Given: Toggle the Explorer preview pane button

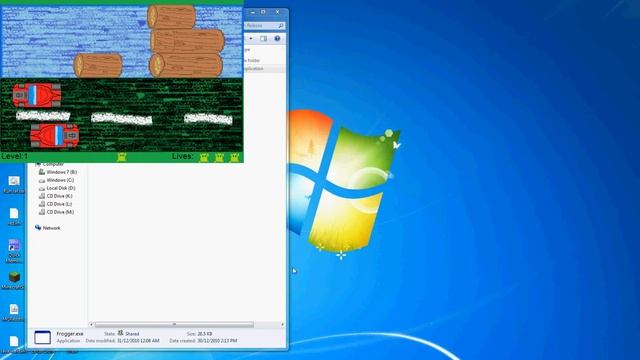Looking at the screenshot, I should click(263, 39).
